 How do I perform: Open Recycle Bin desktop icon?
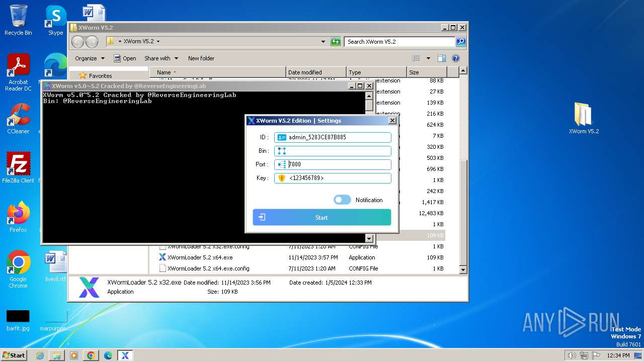tap(18, 20)
